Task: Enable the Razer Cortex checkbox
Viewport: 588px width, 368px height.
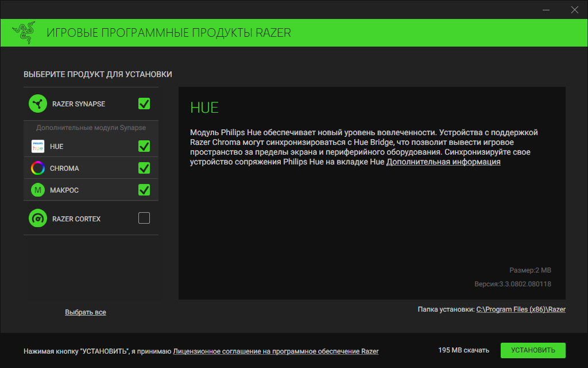Action: click(144, 218)
